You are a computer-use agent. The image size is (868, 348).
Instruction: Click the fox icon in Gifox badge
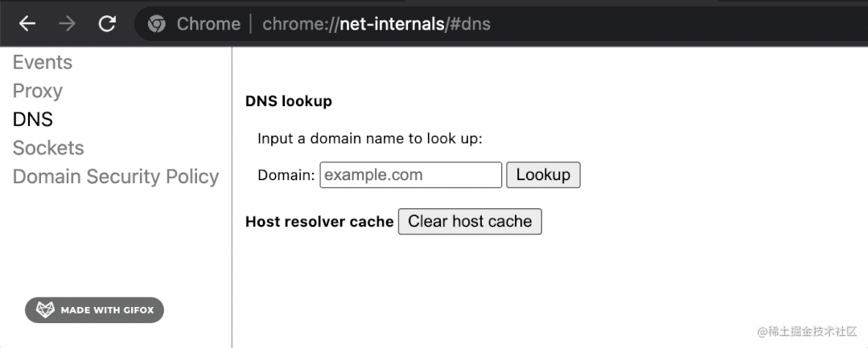click(46, 309)
